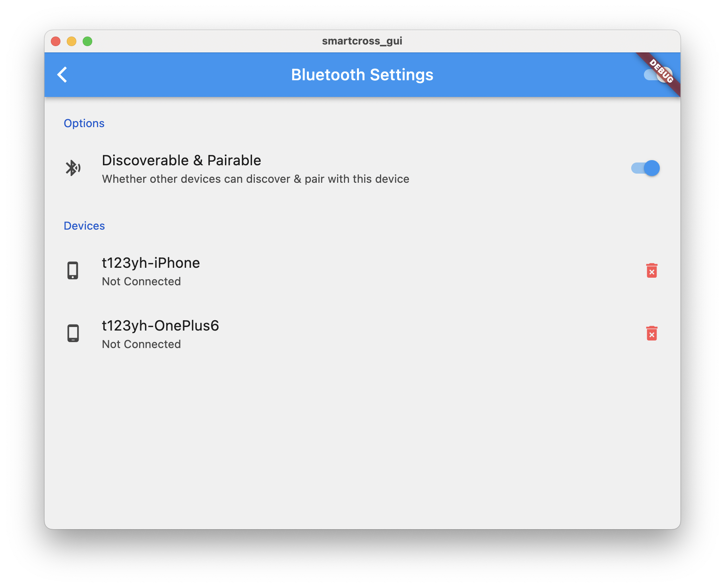The width and height of the screenshot is (725, 588).
Task: Click the Discoverable & Pairable title
Action: (182, 161)
